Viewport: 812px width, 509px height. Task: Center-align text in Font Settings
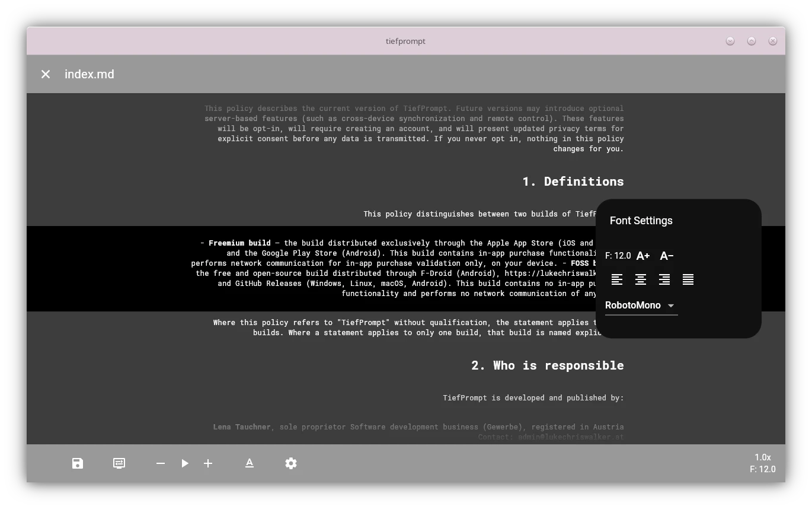[x=641, y=279]
